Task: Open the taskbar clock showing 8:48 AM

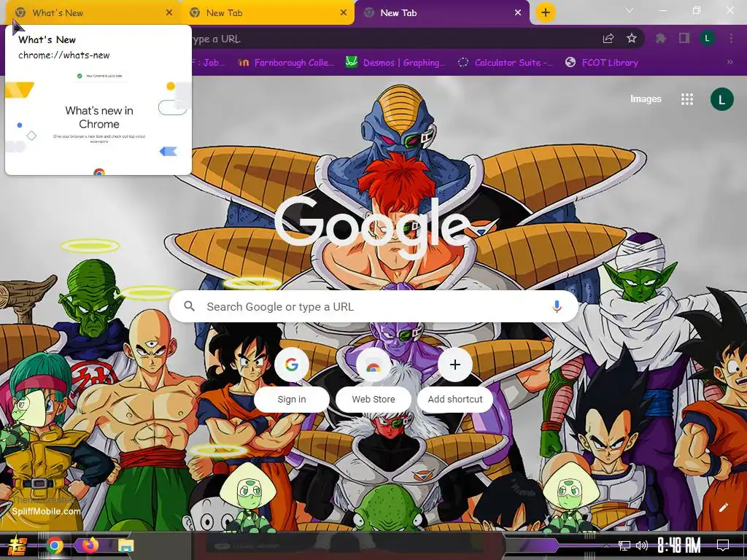Action: [679, 545]
